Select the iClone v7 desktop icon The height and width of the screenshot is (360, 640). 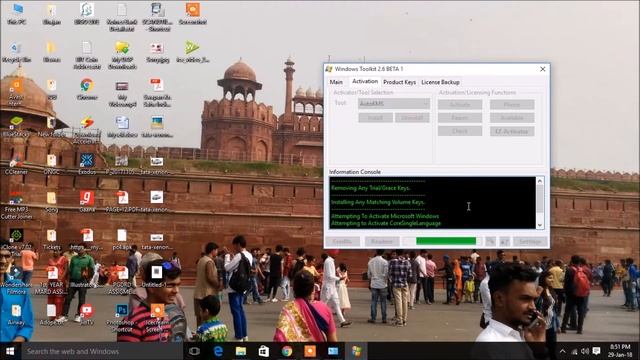[16, 242]
